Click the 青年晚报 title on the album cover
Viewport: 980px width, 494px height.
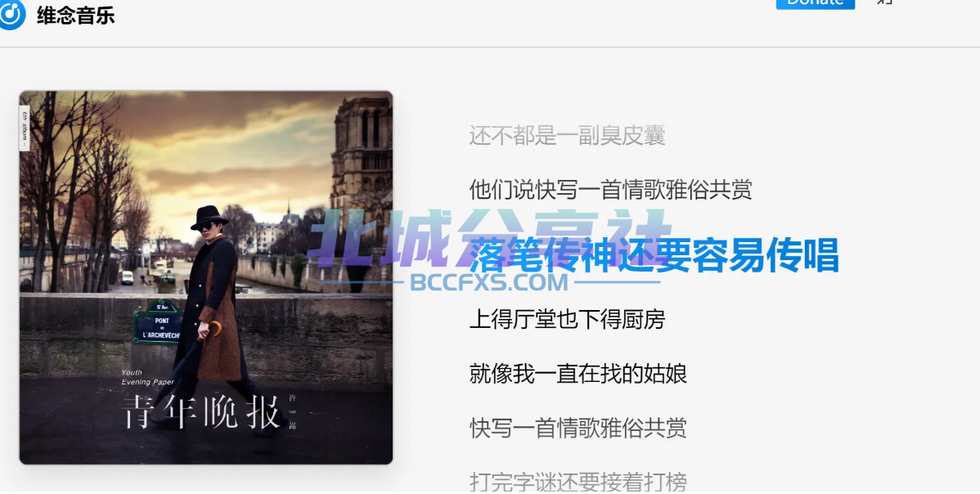point(200,411)
